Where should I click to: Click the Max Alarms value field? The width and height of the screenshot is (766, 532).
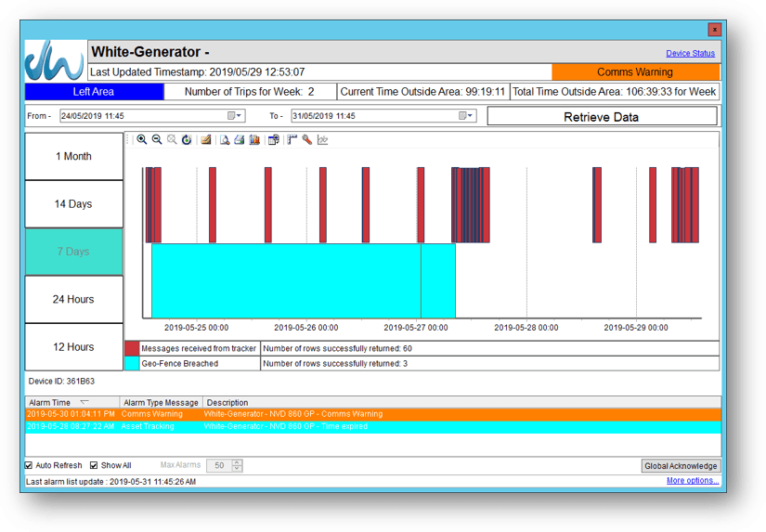point(219,465)
